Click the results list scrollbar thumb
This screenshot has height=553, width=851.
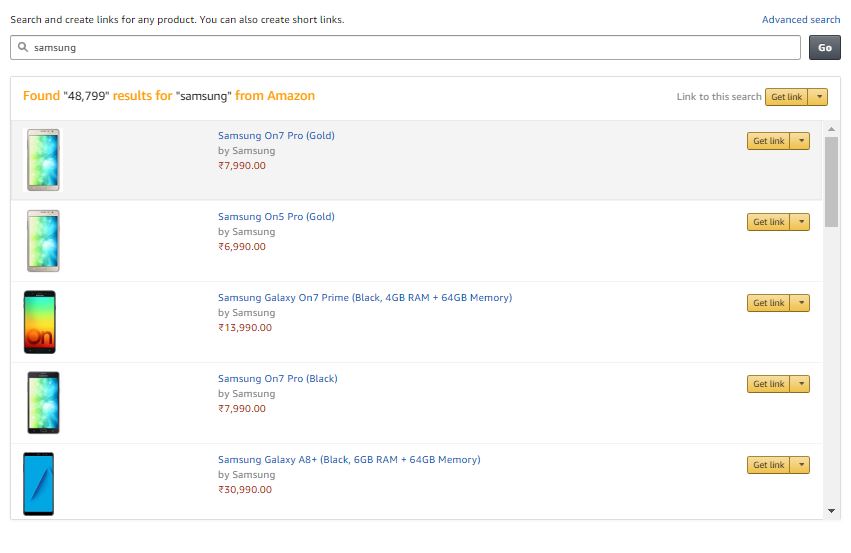pyautogui.click(x=831, y=182)
